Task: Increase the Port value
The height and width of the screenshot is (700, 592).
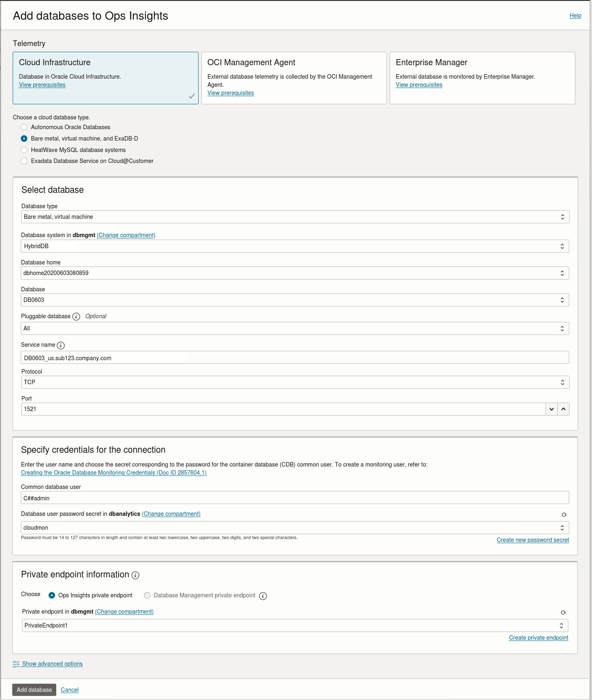Action: (x=563, y=409)
